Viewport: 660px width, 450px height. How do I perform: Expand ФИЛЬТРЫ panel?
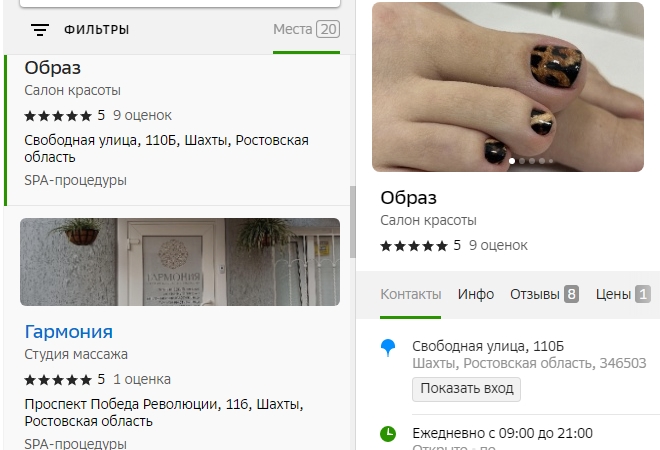96,30
